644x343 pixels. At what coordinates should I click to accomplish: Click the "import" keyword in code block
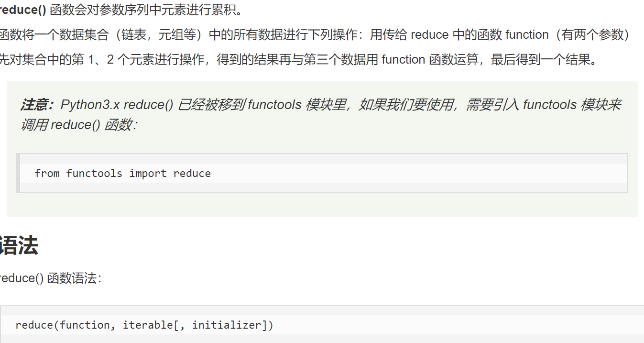click(148, 173)
